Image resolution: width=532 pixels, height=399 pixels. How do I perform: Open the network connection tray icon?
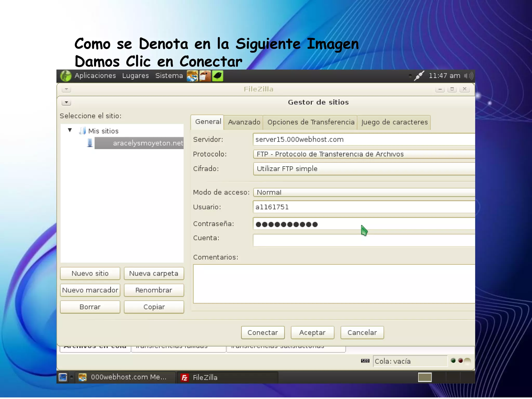point(419,76)
